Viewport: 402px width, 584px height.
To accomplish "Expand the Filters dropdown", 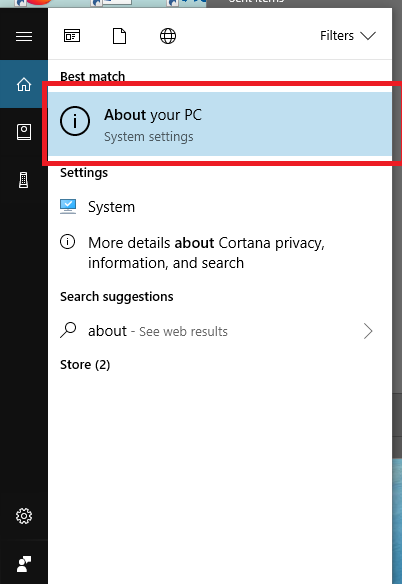I will click(348, 36).
